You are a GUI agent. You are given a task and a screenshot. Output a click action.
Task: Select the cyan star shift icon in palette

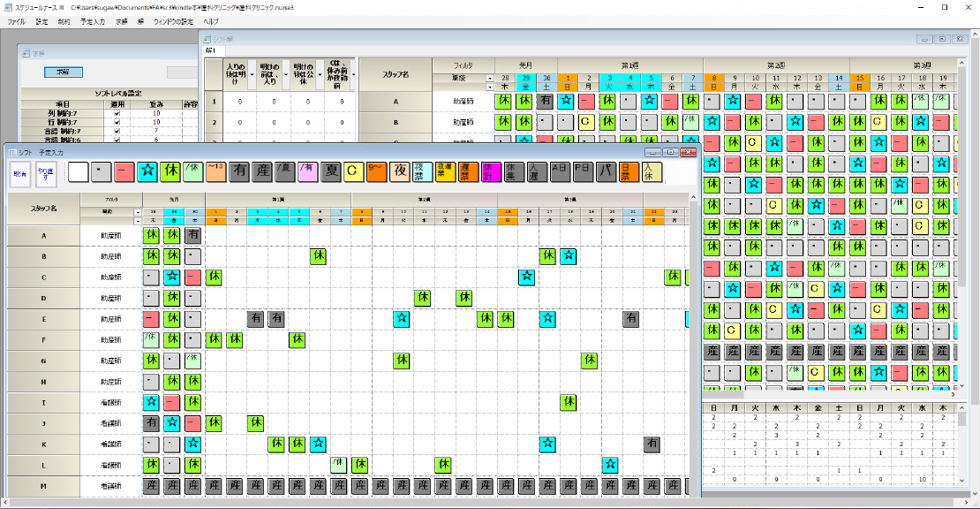tap(147, 172)
